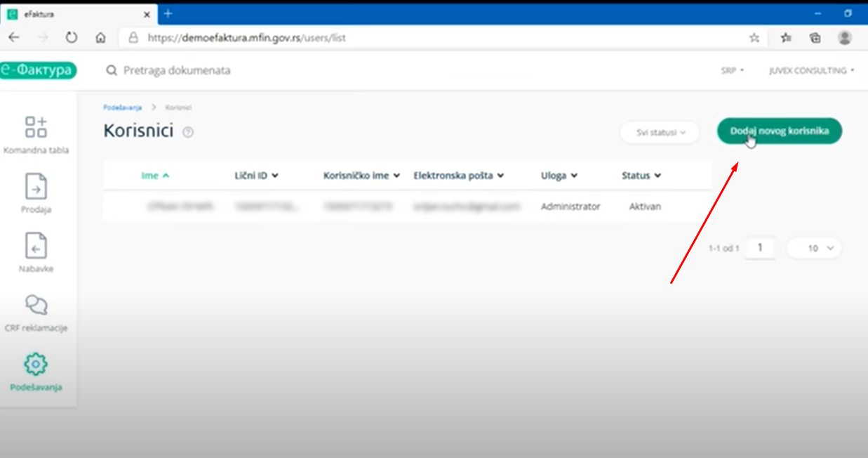Click Dodaj novog korisnika button
Viewport: 868px width, 458px height.
pos(779,131)
